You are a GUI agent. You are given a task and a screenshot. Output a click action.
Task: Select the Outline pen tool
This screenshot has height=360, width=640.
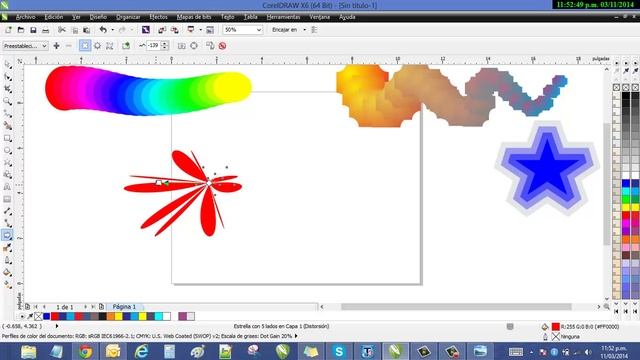click(x=7, y=260)
